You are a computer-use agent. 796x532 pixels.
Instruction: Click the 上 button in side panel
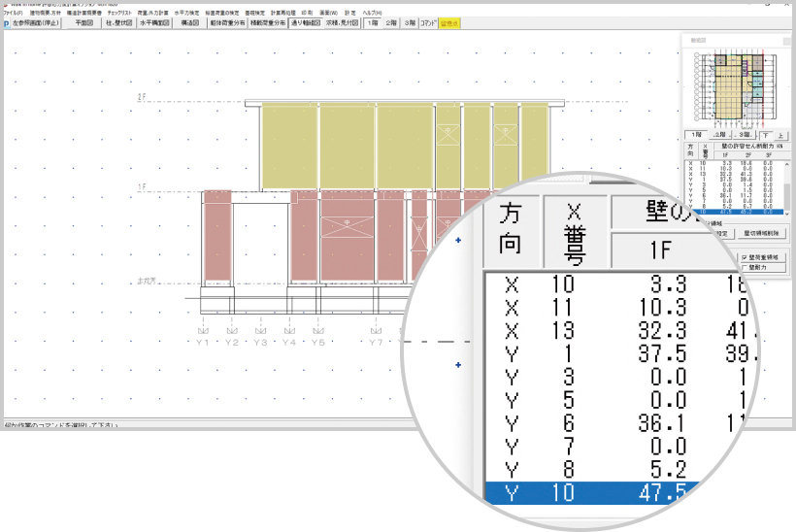[x=780, y=136]
